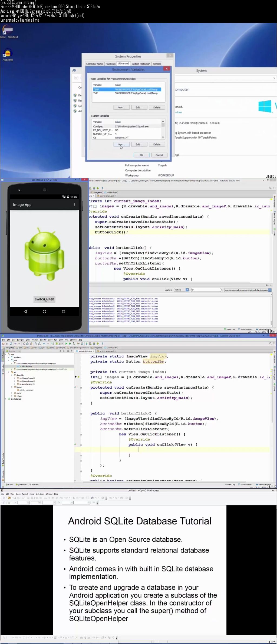Switch to the Hardware tab in System Properties

tap(110, 64)
